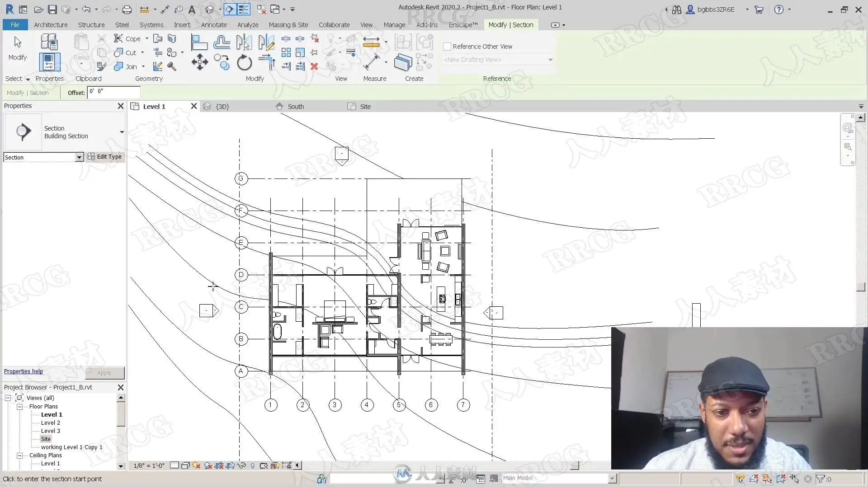
Task: Open the Default 3D View house icon
Action: tap(209, 9)
